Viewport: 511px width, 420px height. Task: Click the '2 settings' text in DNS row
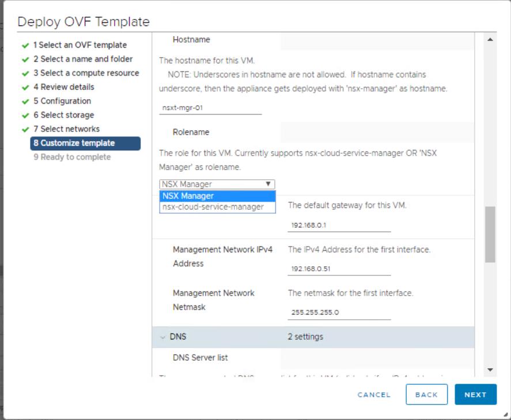pyautogui.click(x=305, y=336)
